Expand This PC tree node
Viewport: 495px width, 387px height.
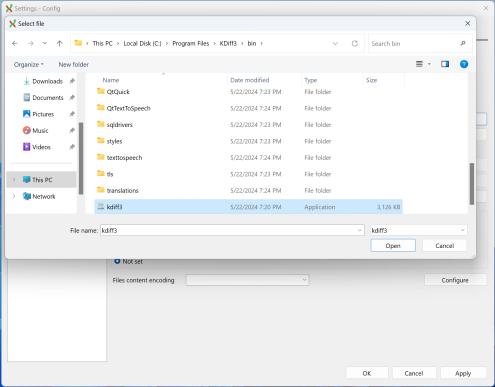pos(14,180)
